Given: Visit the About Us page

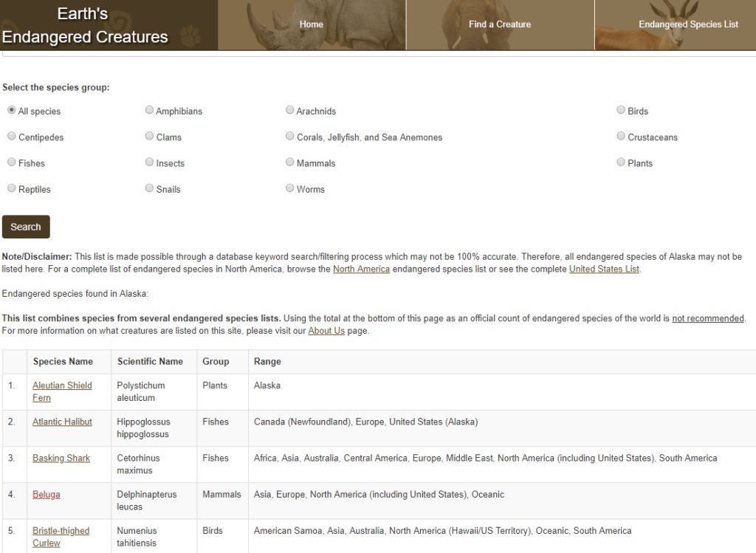Looking at the screenshot, I should 326,330.
